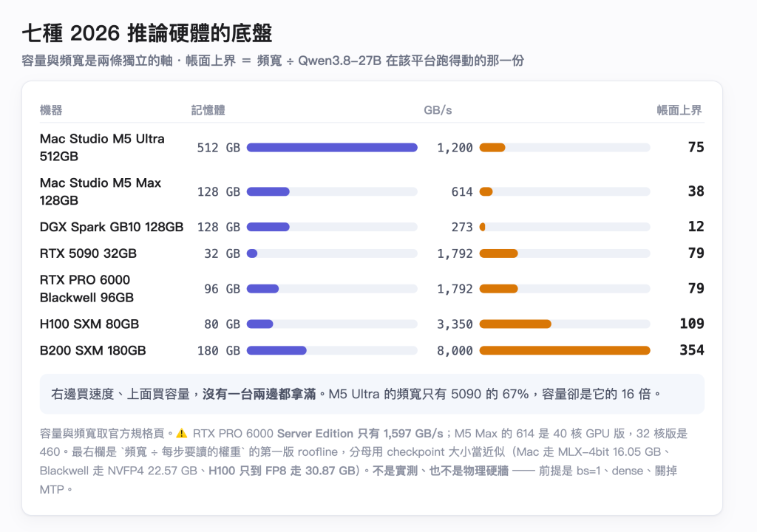Click the purple memory bar for RTX 5090
Image resolution: width=757 pixels, height=532 pixels.
[x=252, y=253]
